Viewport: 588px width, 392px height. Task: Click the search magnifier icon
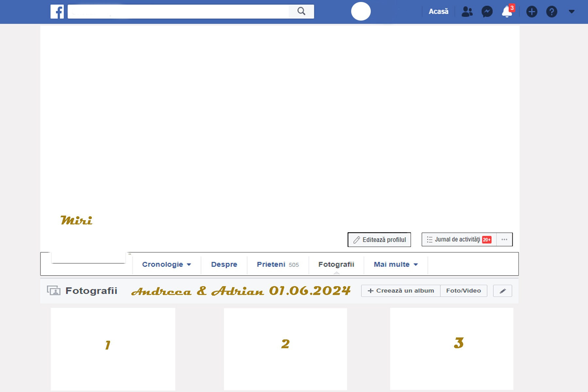tap(301, 11)
